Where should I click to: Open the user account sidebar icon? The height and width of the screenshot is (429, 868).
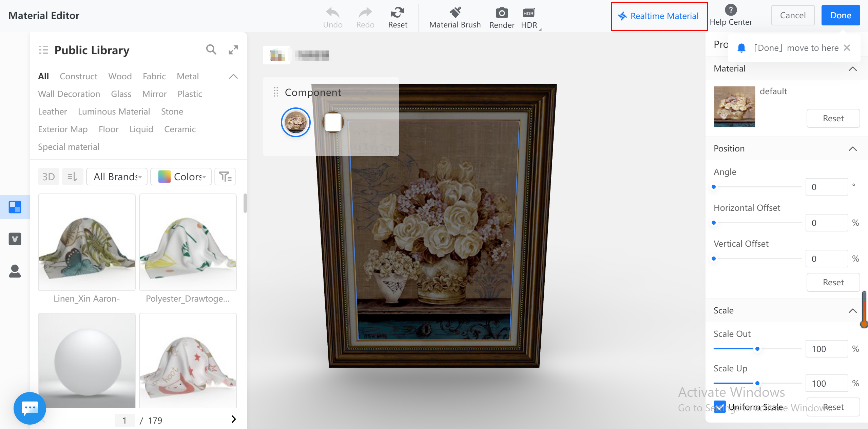(x=15, y=271)
